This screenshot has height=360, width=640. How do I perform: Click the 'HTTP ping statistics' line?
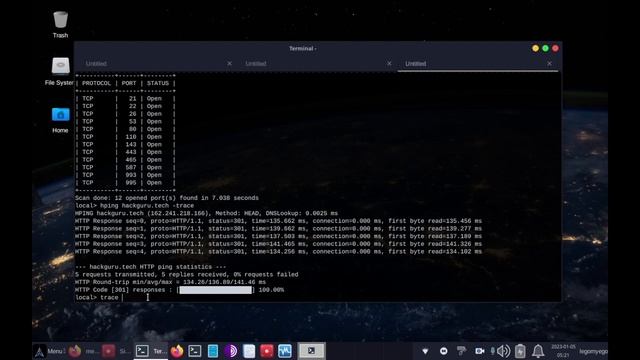click(x=150, y=267)
